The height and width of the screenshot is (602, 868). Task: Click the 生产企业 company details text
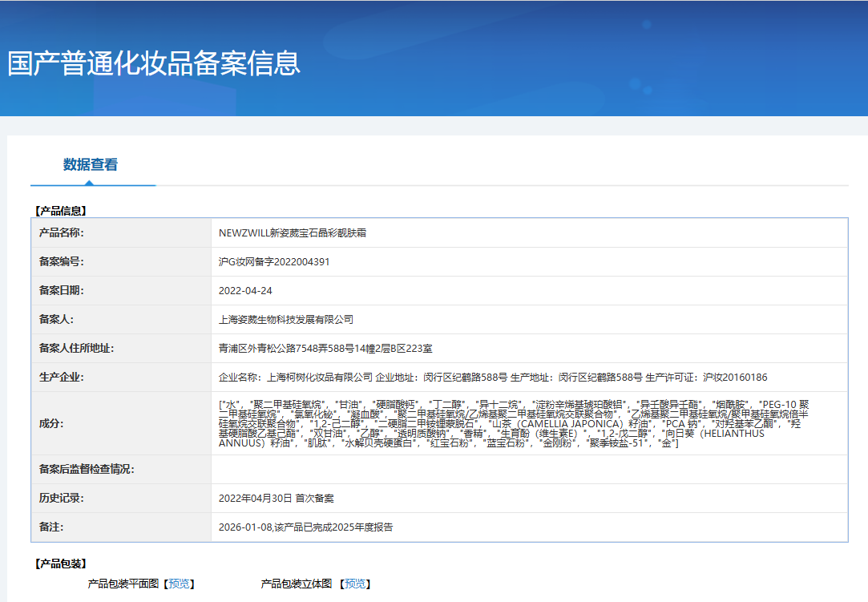click(493, 378)
